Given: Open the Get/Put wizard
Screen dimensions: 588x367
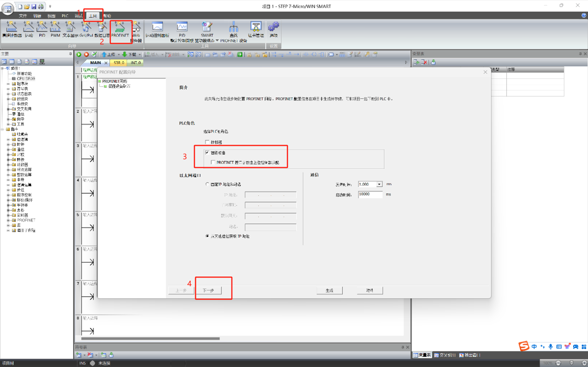Looking at the screenshot, I should tap(86, 30).
